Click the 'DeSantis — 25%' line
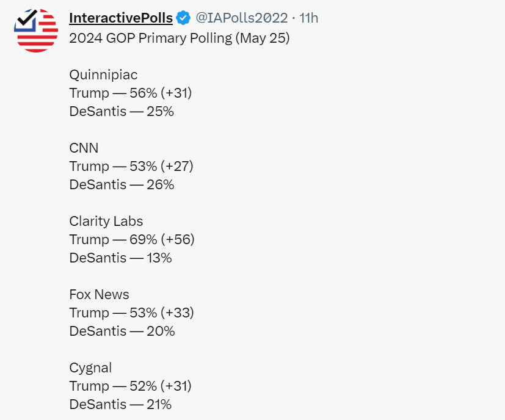 [122, 112]
